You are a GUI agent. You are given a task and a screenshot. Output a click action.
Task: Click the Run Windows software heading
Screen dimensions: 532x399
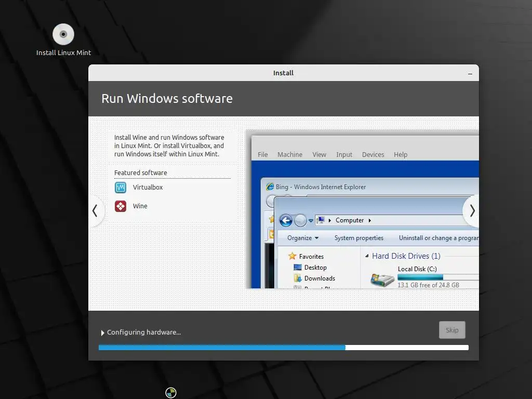(167, 99)
